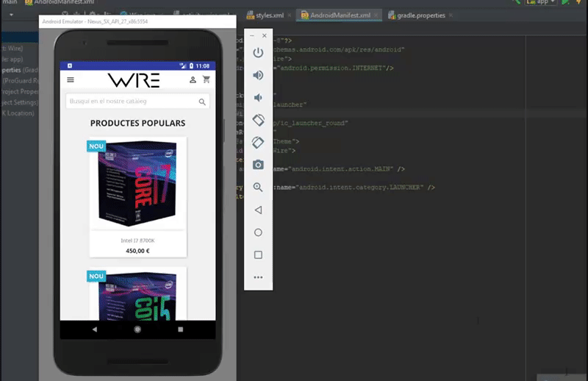The height and width of the screenshot is (381, 588).
Task: Click the emulator zoom magnifier icon
Action: tap(258, 188)
